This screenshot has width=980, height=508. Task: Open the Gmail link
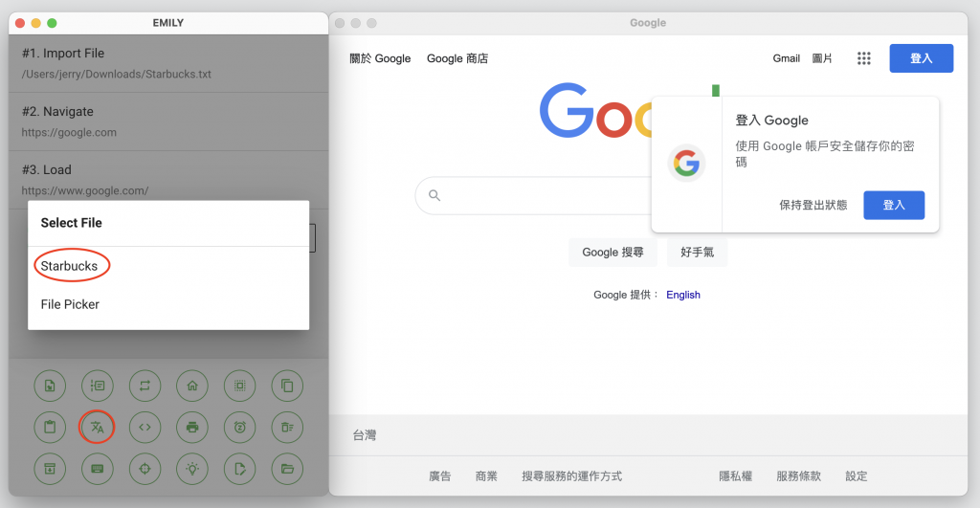pos(787,58)
